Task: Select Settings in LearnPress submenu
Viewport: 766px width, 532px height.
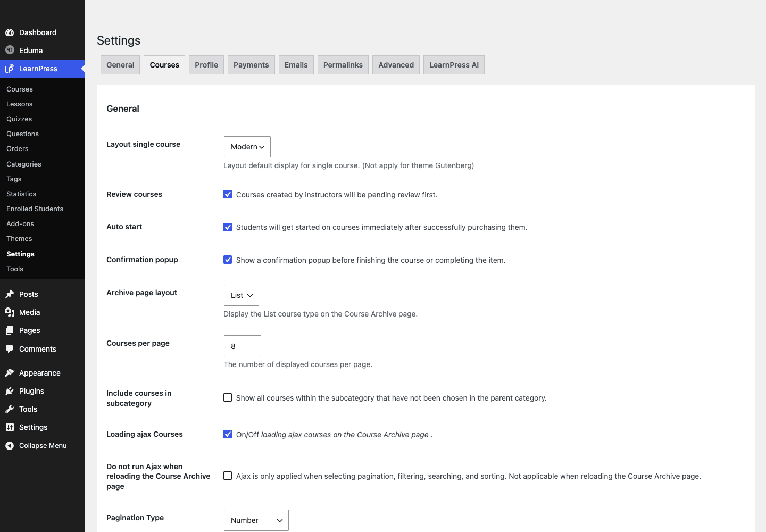Action: (43, 254)
